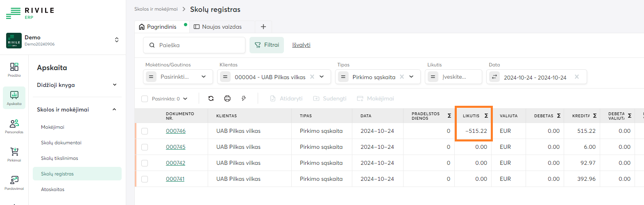Tick the checkbox for document 000746
Viewport: 644px width, 205px height.
[x=145, y=131]
